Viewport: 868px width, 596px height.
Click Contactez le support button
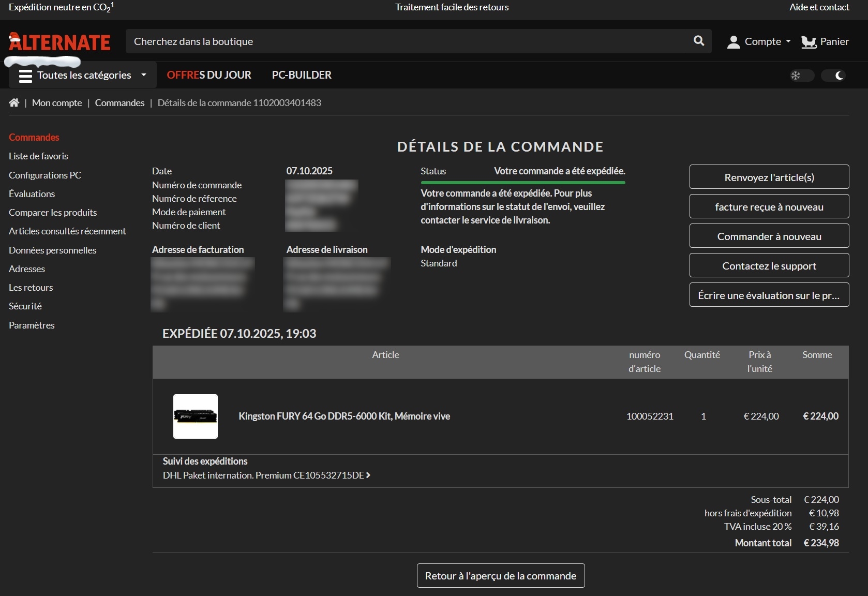[769, 265]
